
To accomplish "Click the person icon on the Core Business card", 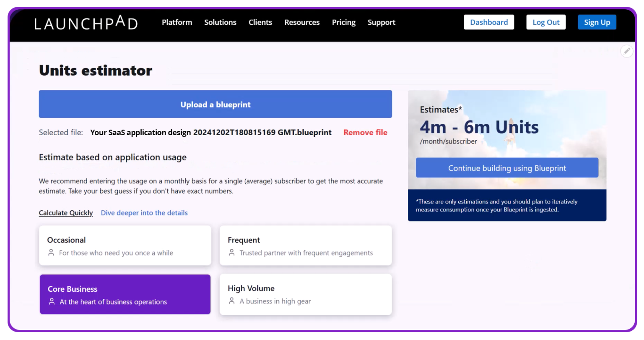I will 51,301.
